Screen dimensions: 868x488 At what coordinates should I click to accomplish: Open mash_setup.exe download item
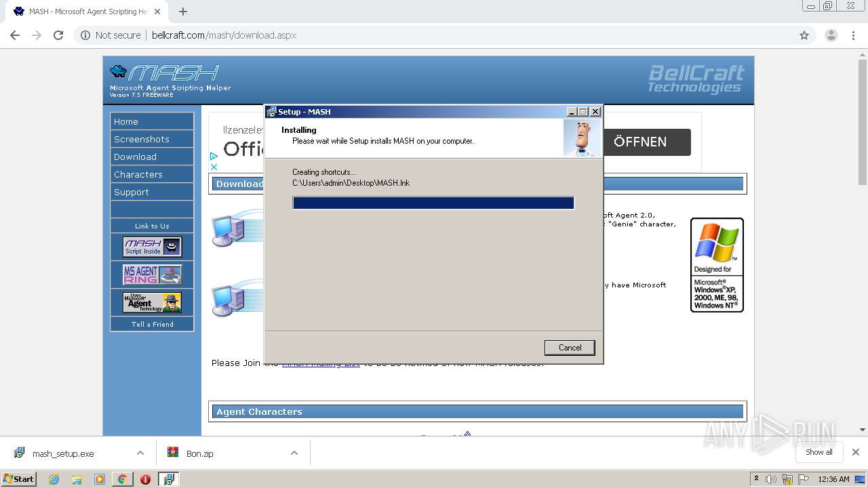coord(63,453)
